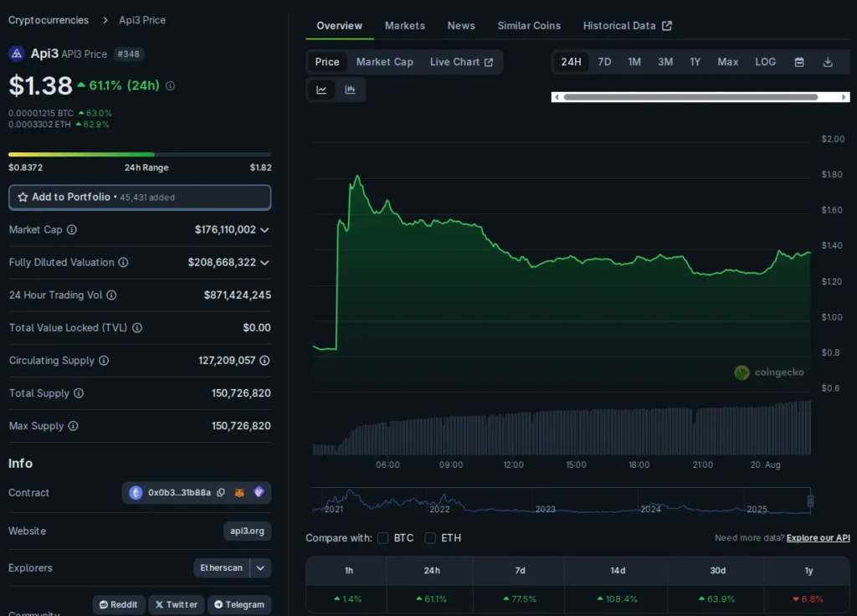857x616 pixels.
Task: Click the star icon in Add to Portfolio
Action: click(x=23, y=198)
